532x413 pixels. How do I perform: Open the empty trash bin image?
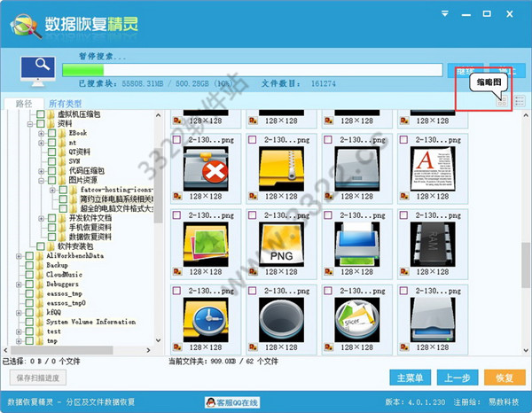pyautogui.click(x=281, y=320)
